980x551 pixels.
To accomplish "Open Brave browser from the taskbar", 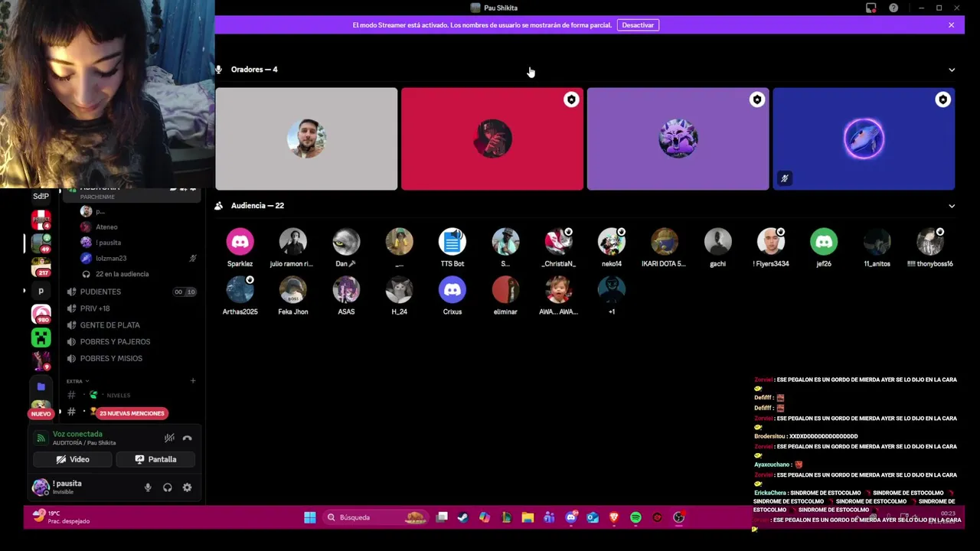I will point(614,517).
